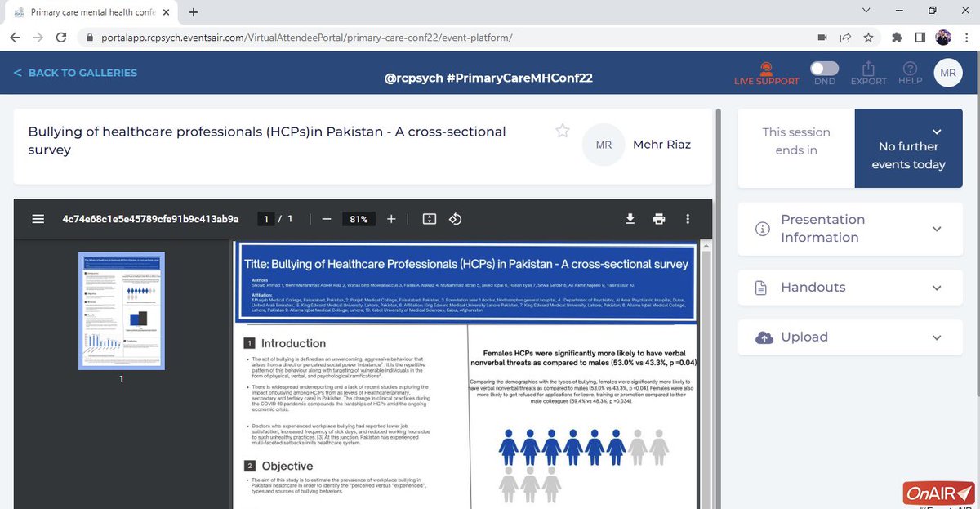Click the fit to page icon

tap(430, 219)
